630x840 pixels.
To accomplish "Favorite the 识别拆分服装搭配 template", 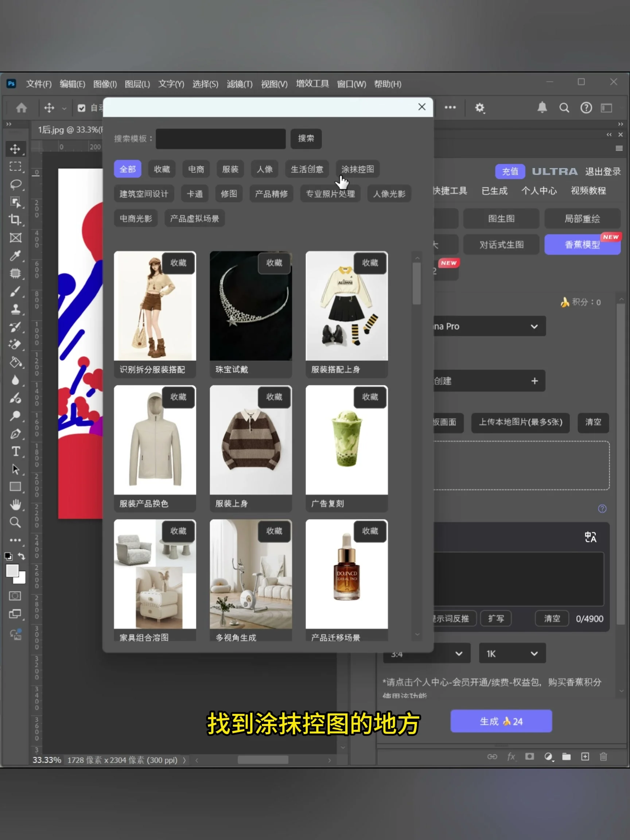I will 178,263.
